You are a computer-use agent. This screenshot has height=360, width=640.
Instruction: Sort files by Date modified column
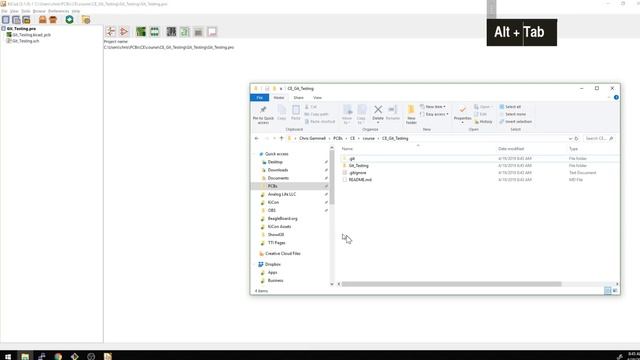511,149
